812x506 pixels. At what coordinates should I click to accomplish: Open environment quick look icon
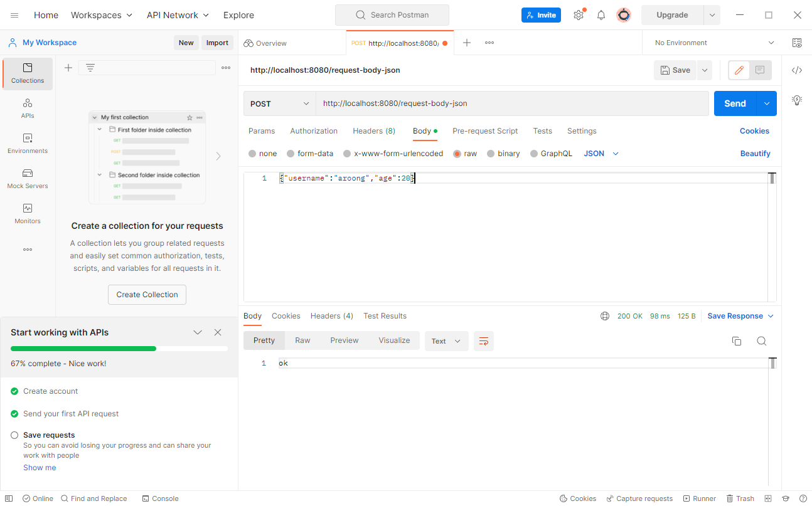click(797, 43)
